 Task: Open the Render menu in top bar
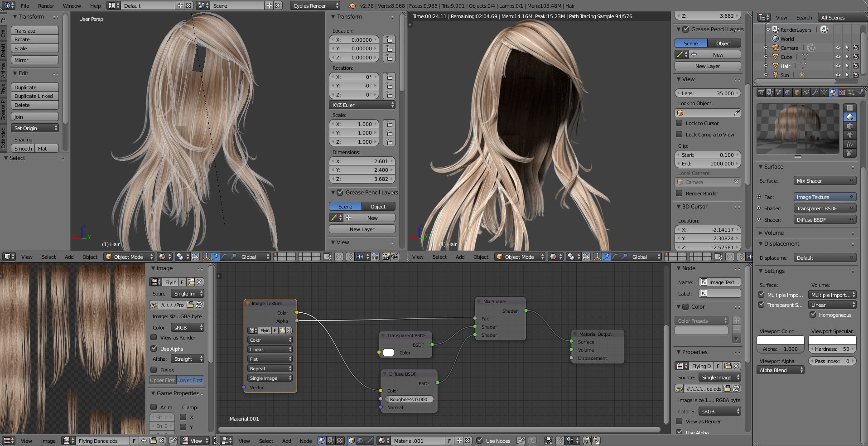[x=46, y=6]
